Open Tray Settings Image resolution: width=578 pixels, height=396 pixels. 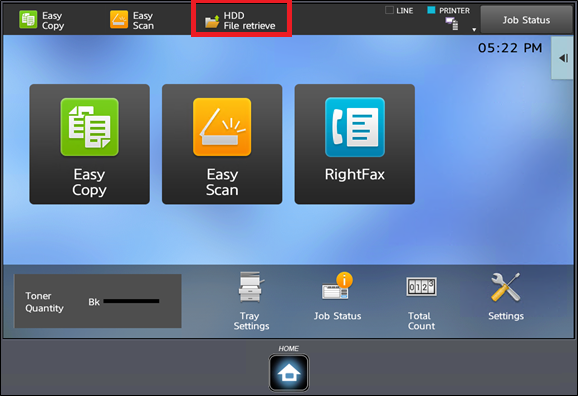(251, 301)
